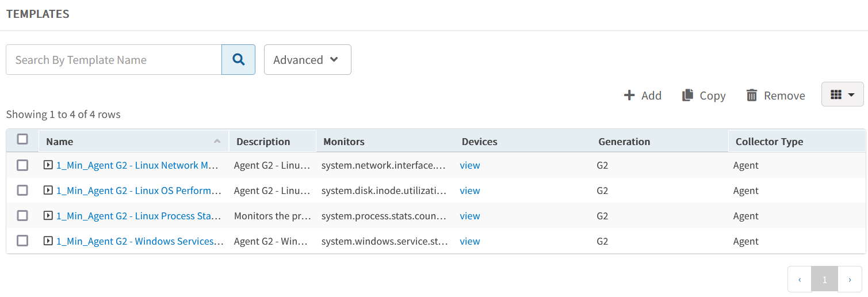868x297 pixels.
Task: Click the Remove trash icon
Action: coord(751,96)
